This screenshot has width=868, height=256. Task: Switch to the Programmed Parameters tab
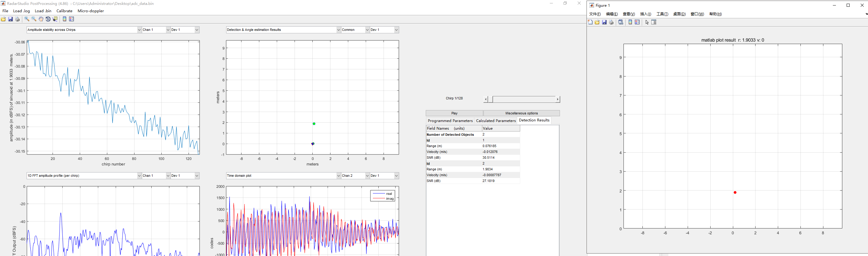pyautogui.click(x=450, y=121)
